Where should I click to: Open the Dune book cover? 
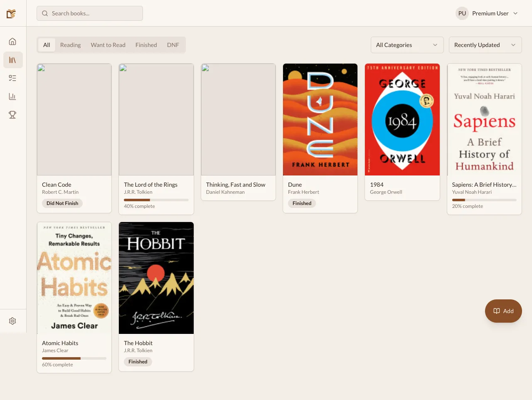click(320, 119)
